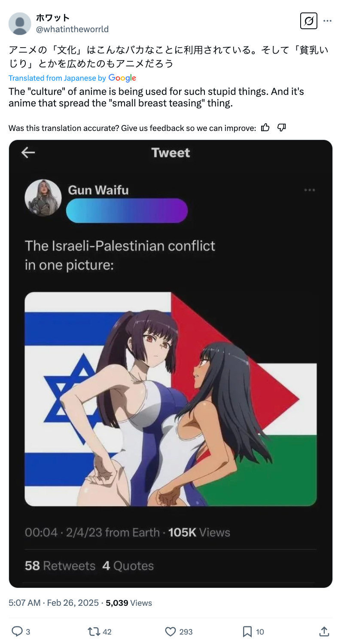Bookmark the post with bookmark icon
Screen dimensions: 341x644
coord(247,631)
